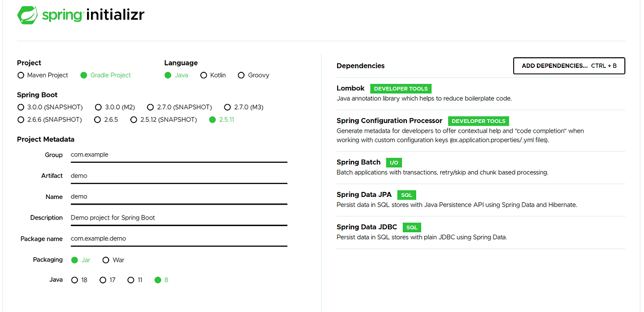The height and width of the screenshot is (312, 644).
Task: Choose Kotlin as the language
Action: pyautogui.click(x=204, y=75)
